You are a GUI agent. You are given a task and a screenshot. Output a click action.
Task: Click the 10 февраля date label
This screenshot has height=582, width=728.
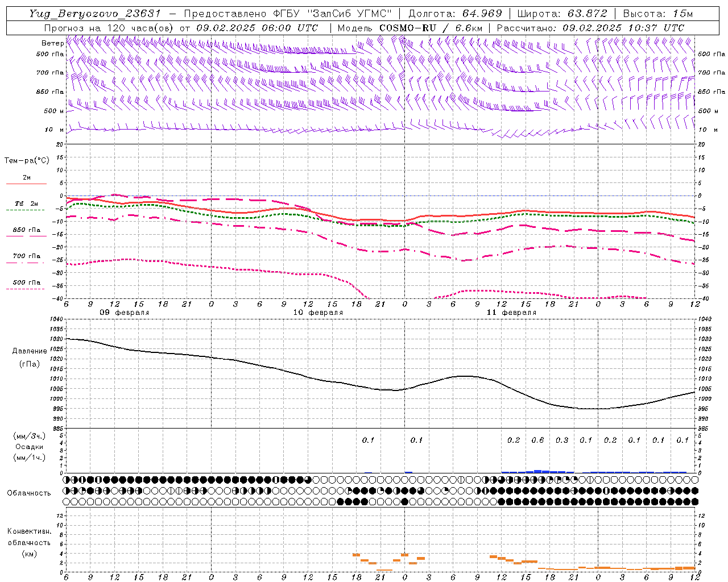click(x=318, y=313)
